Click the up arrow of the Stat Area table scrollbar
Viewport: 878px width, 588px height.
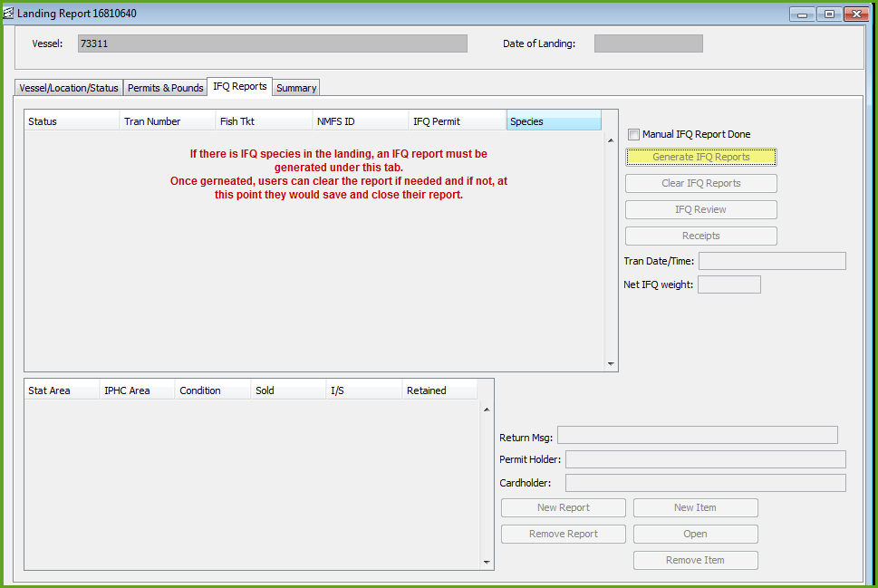tap(487, 410)
